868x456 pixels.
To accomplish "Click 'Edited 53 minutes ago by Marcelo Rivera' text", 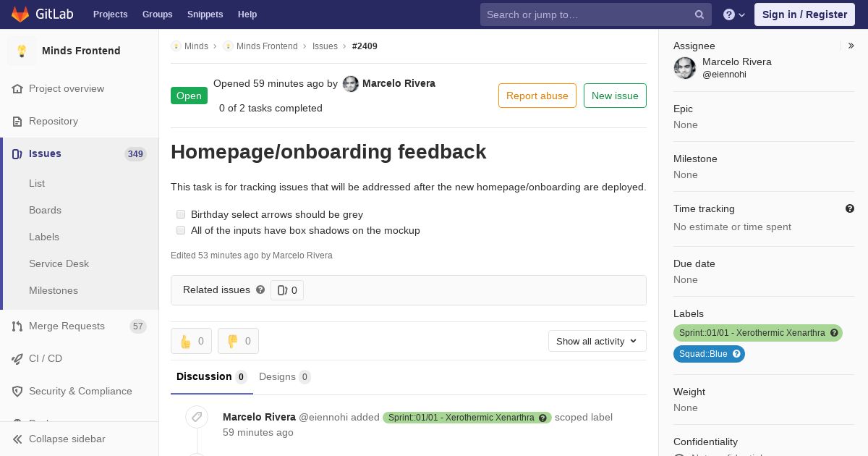I will tap(252, 256).
